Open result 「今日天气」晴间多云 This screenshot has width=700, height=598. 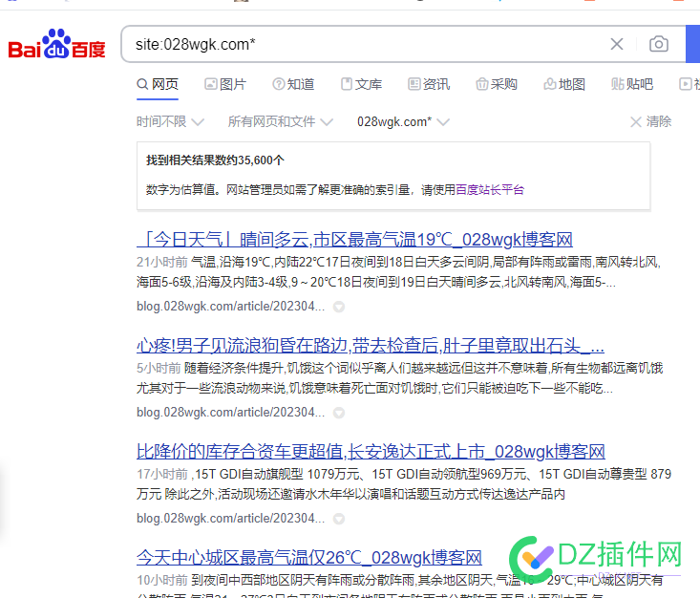[355, 240]
